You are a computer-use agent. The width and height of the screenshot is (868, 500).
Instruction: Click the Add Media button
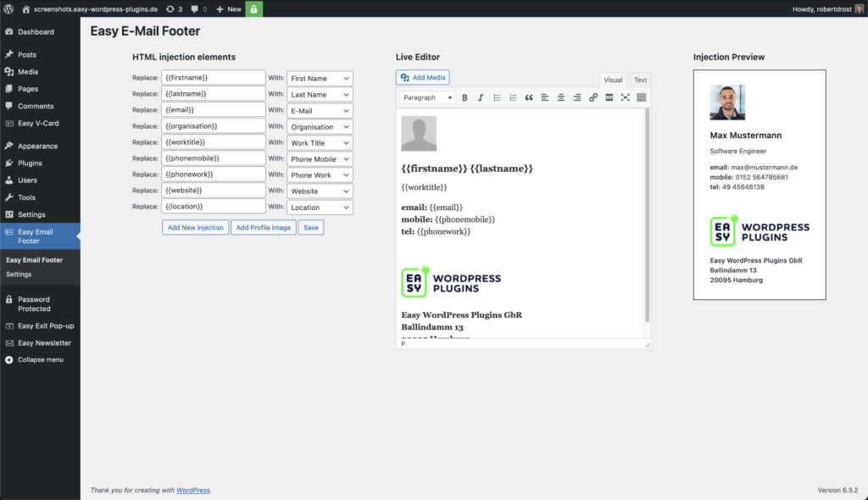(x=423, y=77)
